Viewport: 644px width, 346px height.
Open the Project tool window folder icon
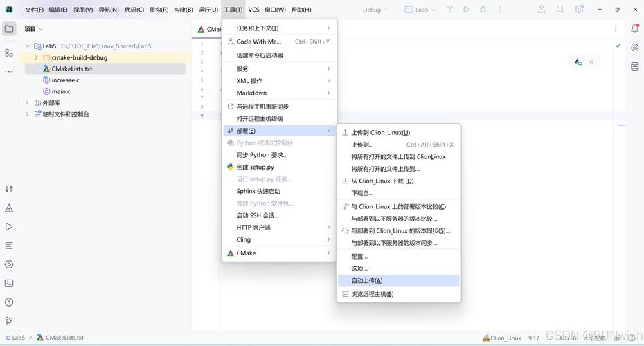9,29
